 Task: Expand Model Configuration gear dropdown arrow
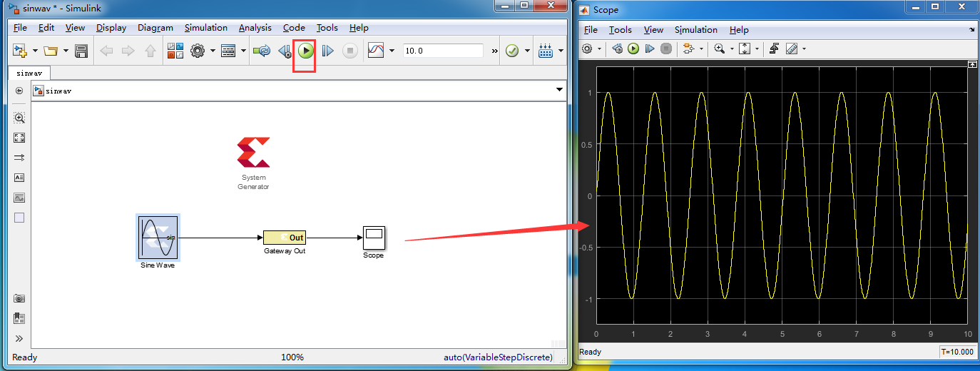point(211,51)
